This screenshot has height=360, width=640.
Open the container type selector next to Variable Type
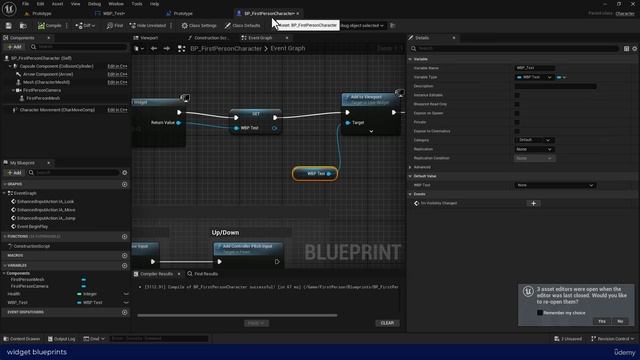561,77
